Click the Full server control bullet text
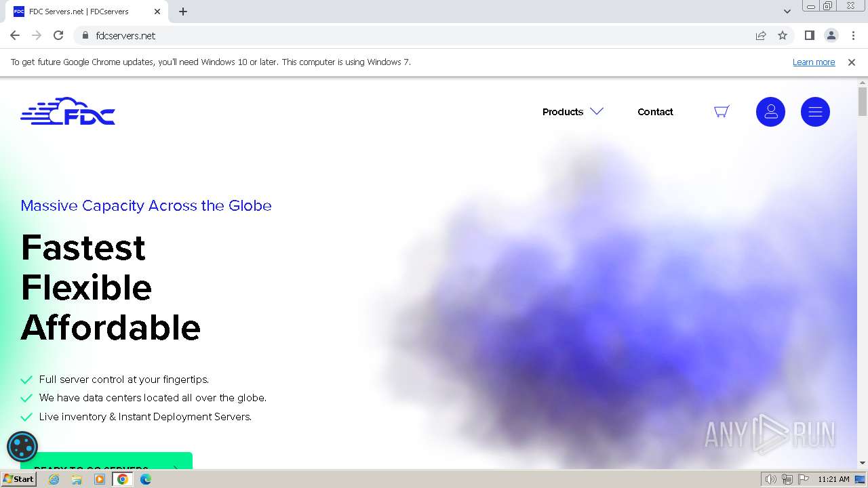 124,380
